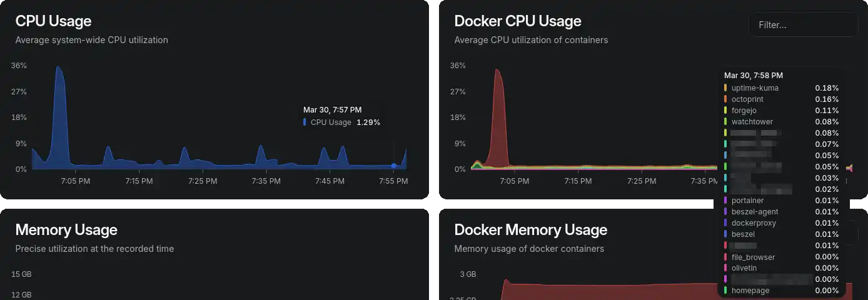The image size is (868, 300).
Task: Click the file_browser container entry
Action: (782, 257)
